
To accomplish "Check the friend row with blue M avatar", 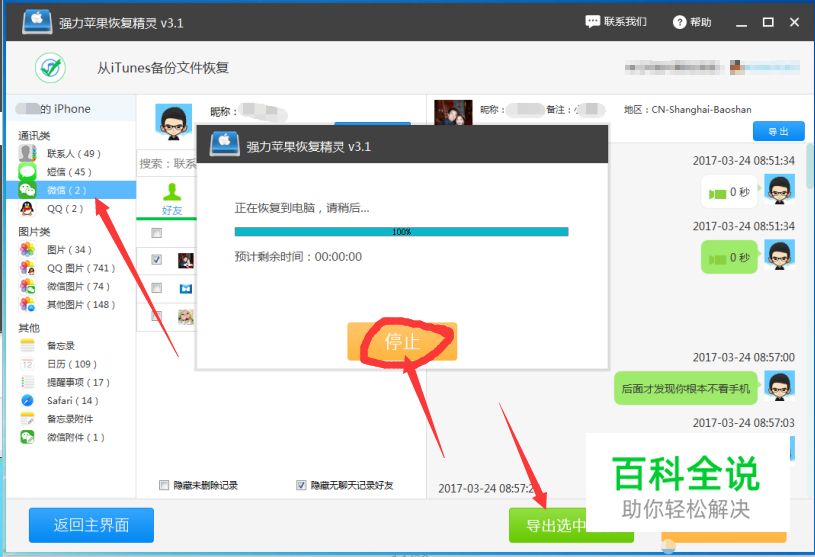I will coord(156,288).
